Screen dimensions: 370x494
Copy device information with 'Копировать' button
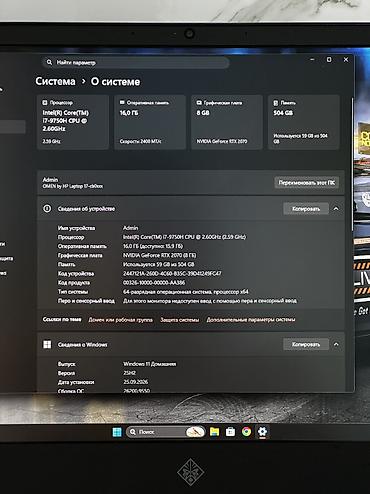306,209
